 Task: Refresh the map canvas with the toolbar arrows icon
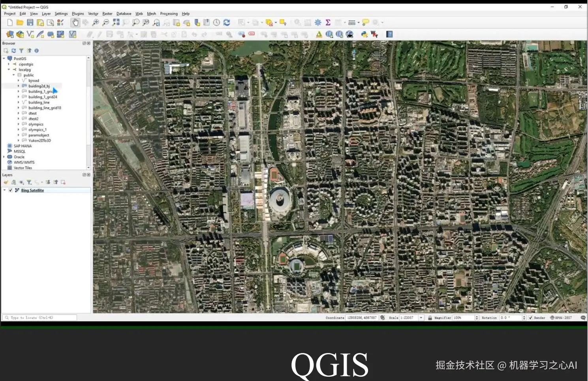[x=227, y=22]
